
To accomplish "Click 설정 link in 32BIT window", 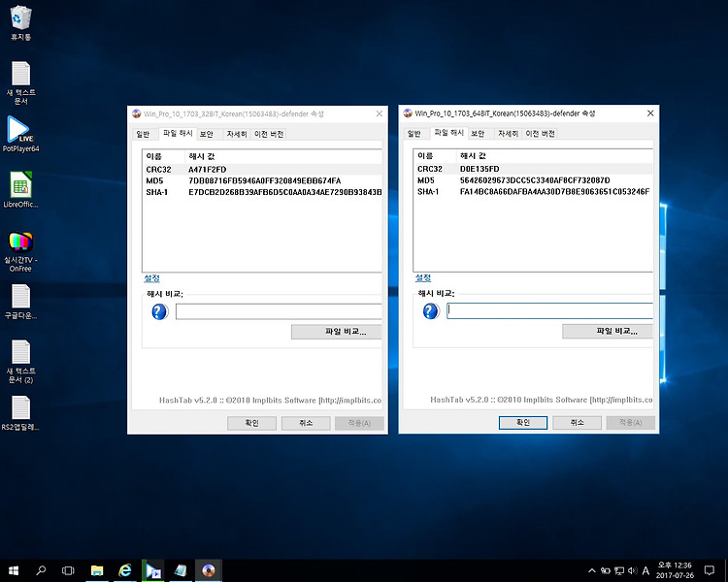I will point(151,278).
